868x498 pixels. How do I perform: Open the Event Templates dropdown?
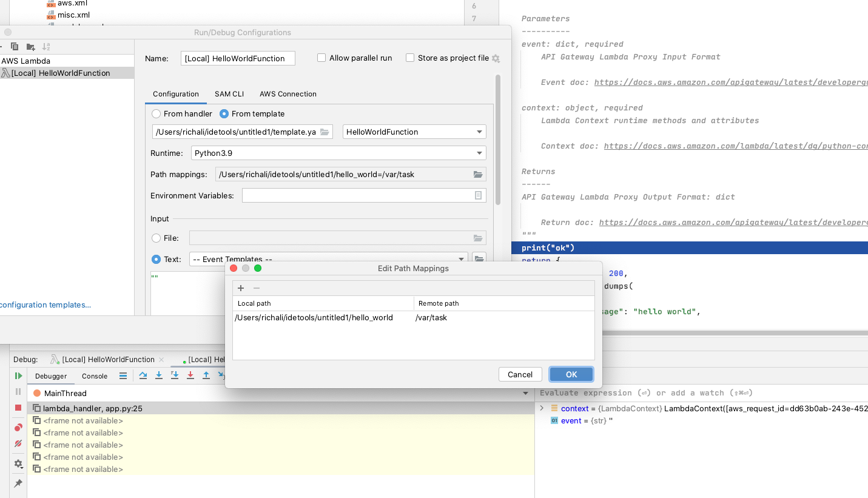point(460,258)
